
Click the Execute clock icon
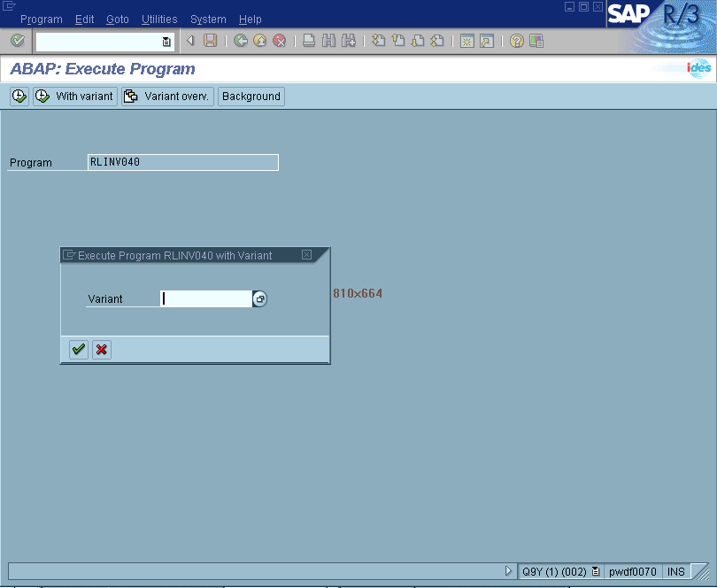(19, 97)
